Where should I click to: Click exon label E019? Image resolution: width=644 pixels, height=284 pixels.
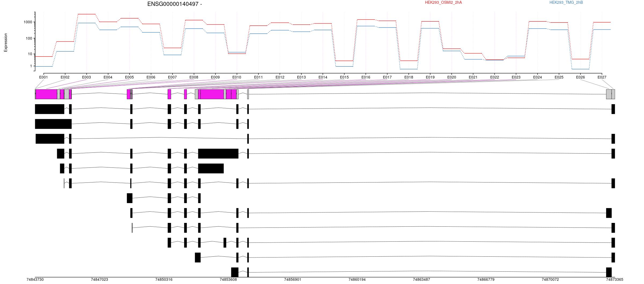430,77
